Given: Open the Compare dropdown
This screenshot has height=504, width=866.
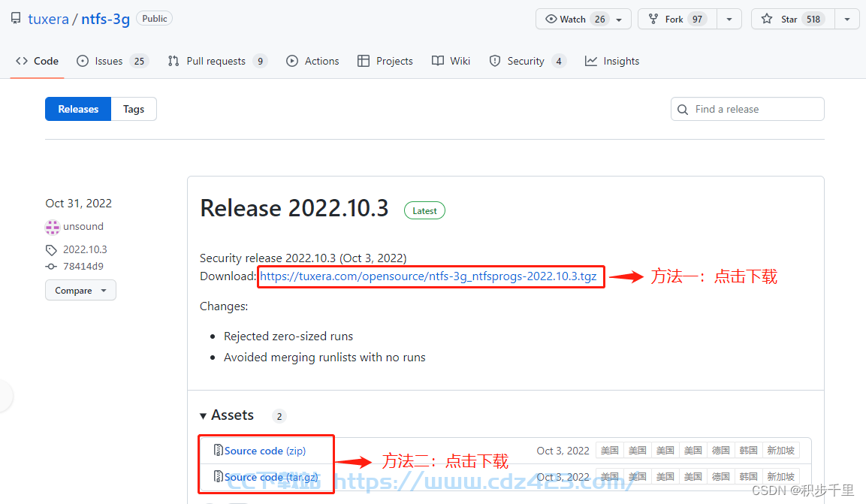Looking at the screenshot, I should [80, 291].
